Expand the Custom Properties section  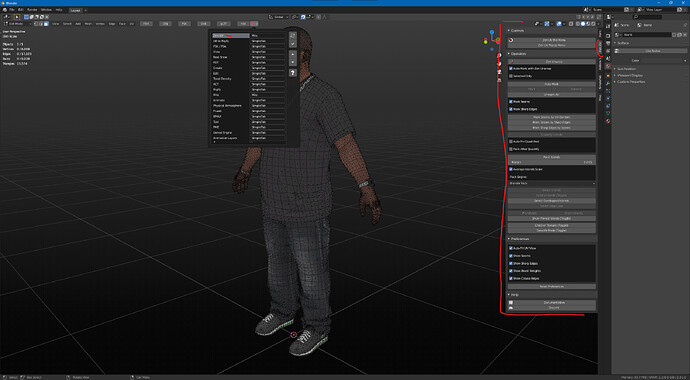tap(631, 82)
